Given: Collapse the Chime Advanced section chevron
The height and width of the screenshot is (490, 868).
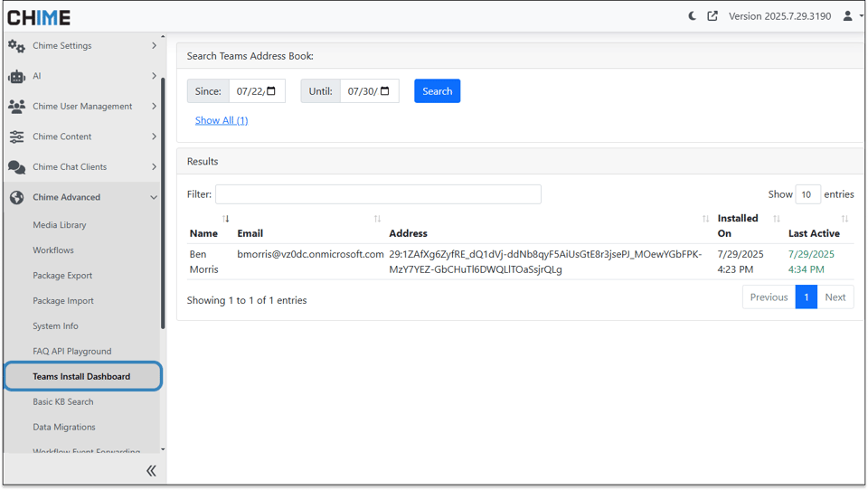Looking at the screenshot, I should click(154, 197).
